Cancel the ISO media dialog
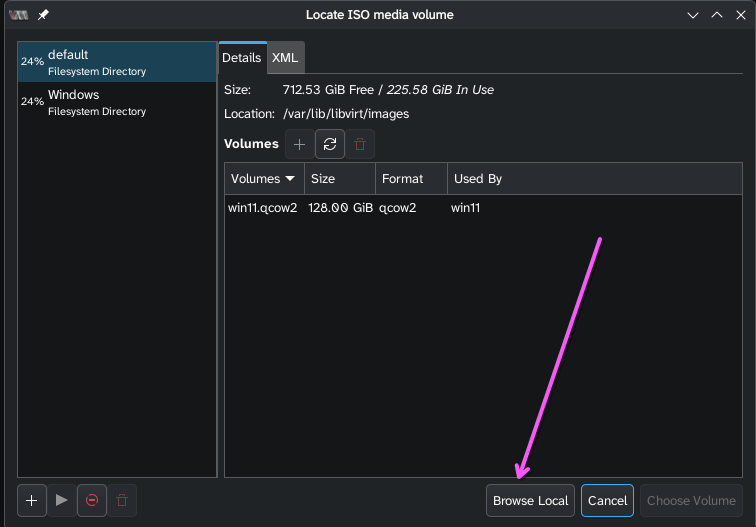 (x=607, y=501)
